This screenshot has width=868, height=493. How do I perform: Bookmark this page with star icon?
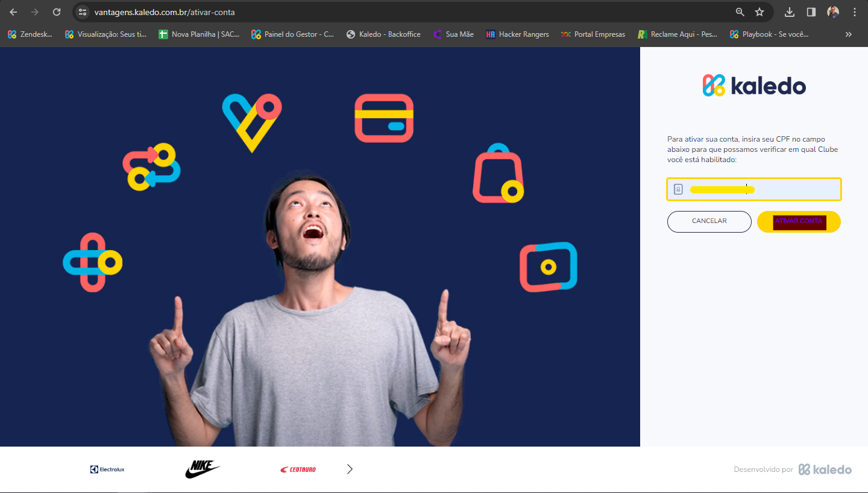pyautogui.click(x=759, y=12)
